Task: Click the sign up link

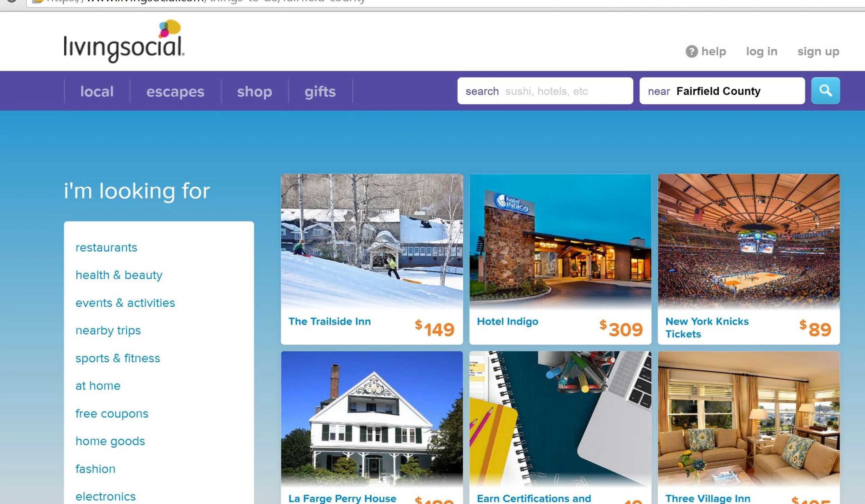Action: coord(818,52)
